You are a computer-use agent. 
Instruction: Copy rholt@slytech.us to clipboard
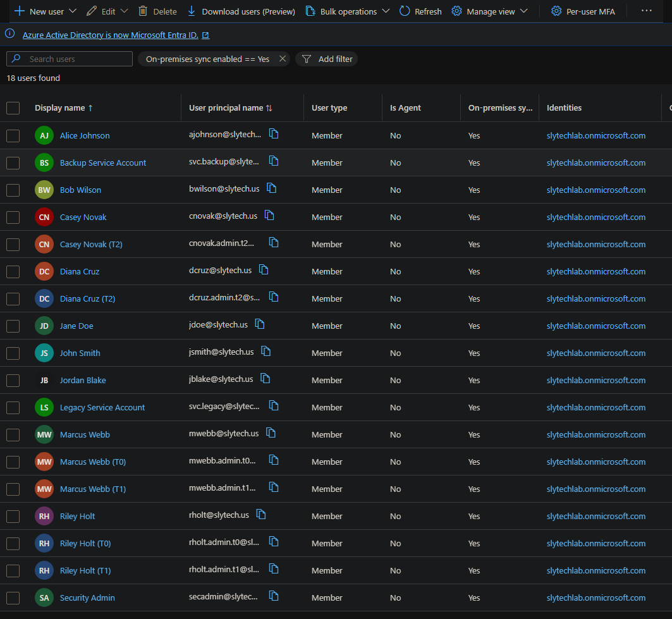(261, 514)
